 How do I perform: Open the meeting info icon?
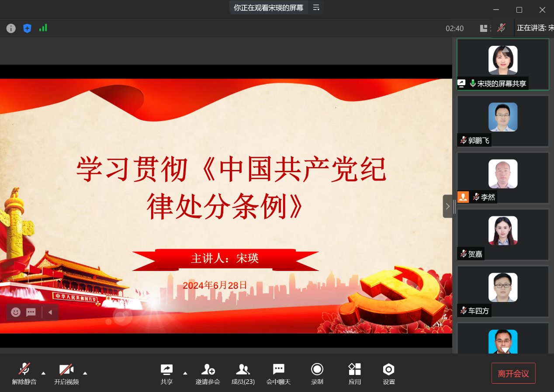click(11, 28)
